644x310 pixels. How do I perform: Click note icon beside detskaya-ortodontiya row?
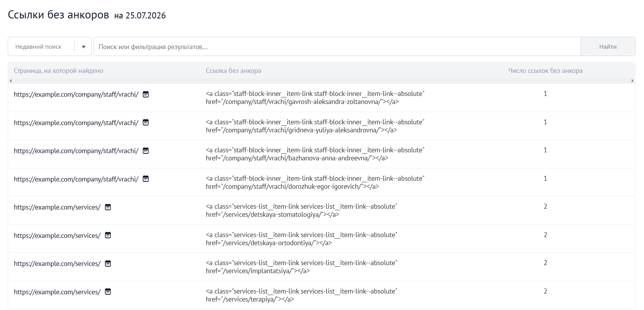point(108,235)
